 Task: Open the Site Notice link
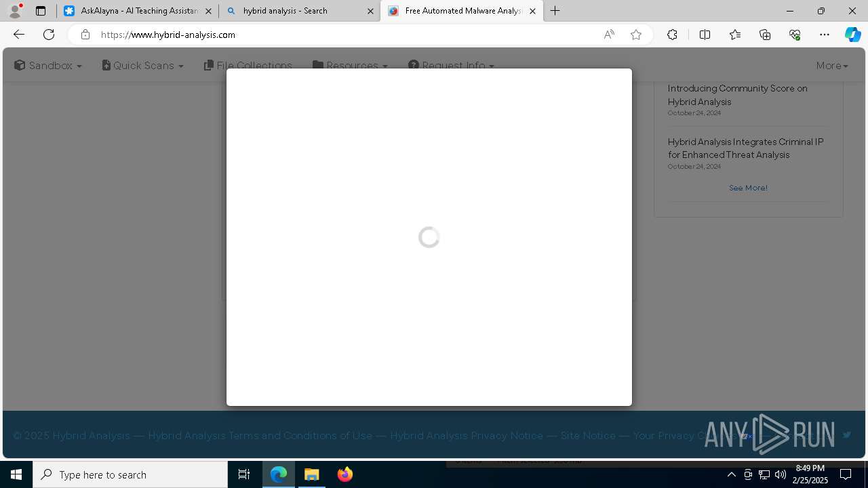(588, 436)
